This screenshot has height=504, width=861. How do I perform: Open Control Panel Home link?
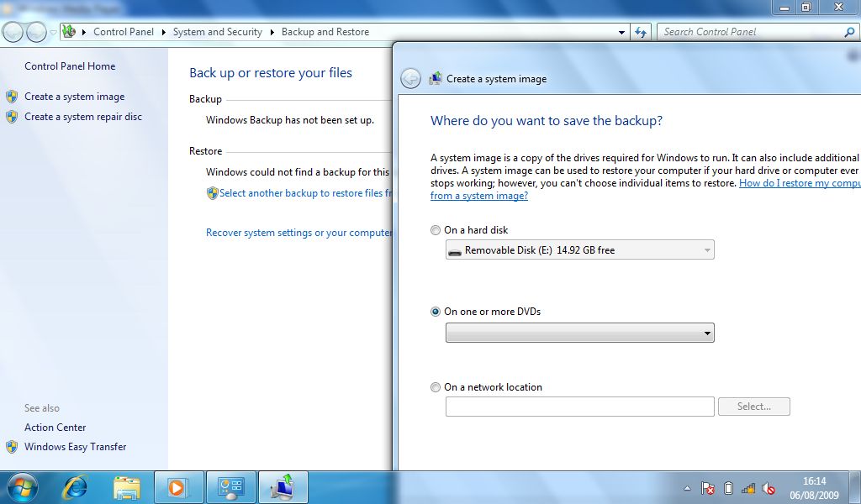coord(70,66)
